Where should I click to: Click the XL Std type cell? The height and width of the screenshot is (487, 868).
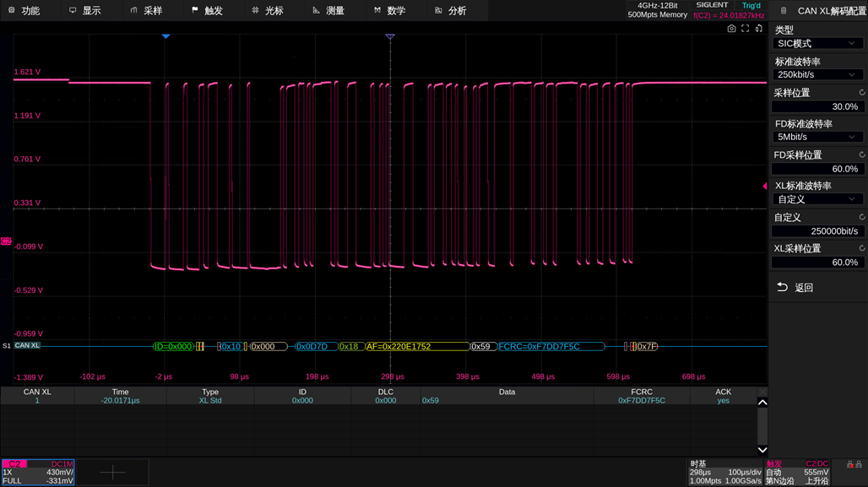pyautogui.click(x=210, y=400)
